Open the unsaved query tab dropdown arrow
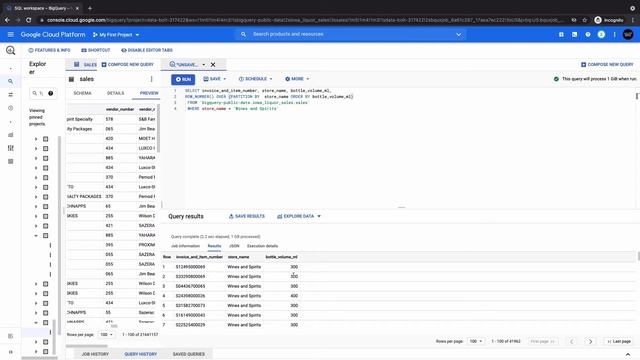 (x=204, y=64)
